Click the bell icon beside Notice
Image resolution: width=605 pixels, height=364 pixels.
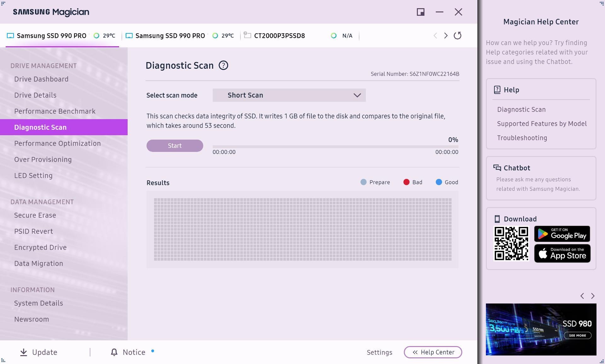[114, 352]
